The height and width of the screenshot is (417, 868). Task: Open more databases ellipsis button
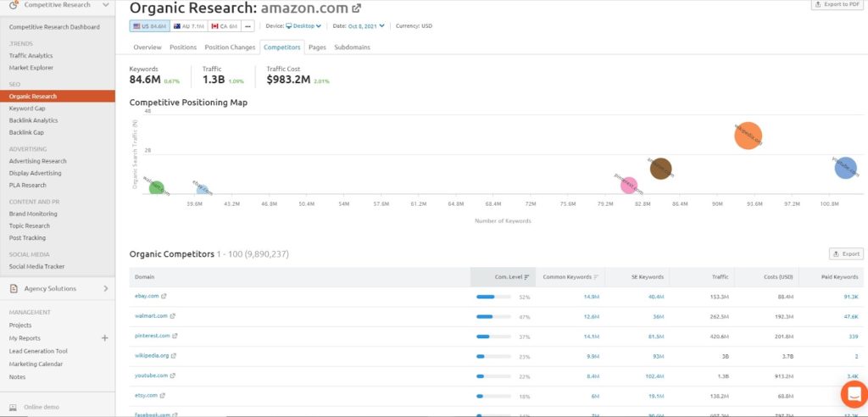(x=248, y=26)
